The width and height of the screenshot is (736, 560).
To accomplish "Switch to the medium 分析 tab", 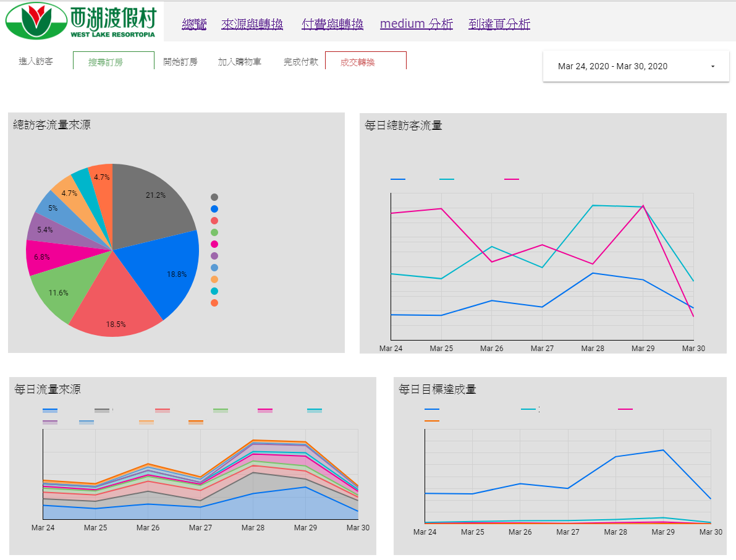I will click(416, 24).
